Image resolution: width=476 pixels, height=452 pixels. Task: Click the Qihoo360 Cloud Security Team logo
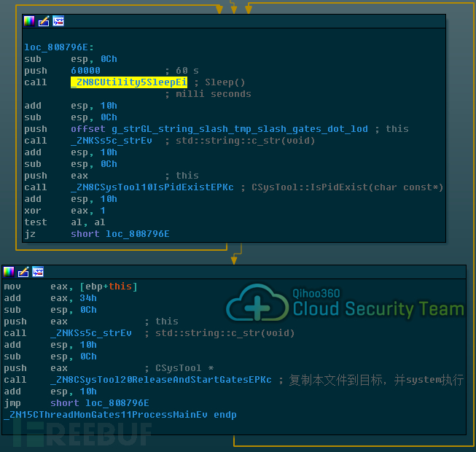pyautogui.click(x=346, y=303)
